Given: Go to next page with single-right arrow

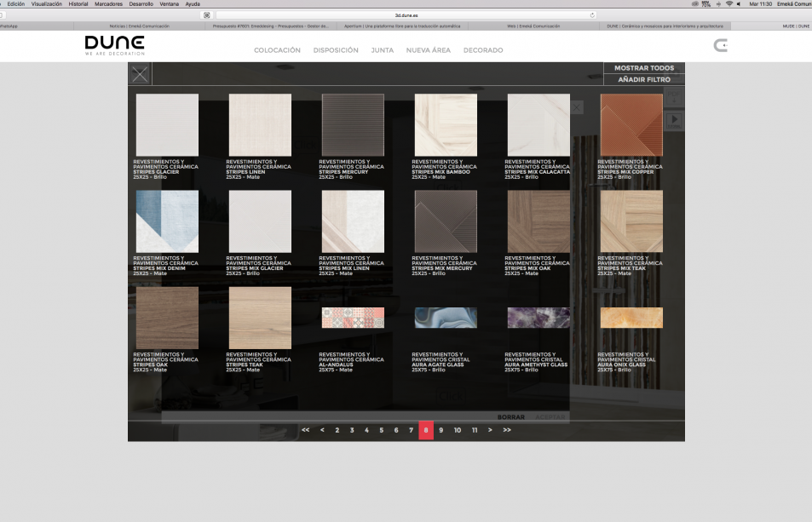Looking at the screenshot, I should coord(490,430).
